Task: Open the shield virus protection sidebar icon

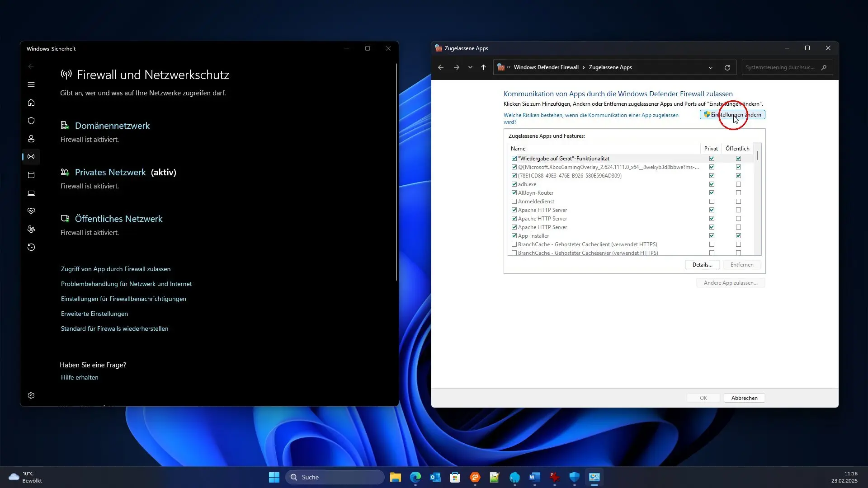Action: [x=31, y=121]
